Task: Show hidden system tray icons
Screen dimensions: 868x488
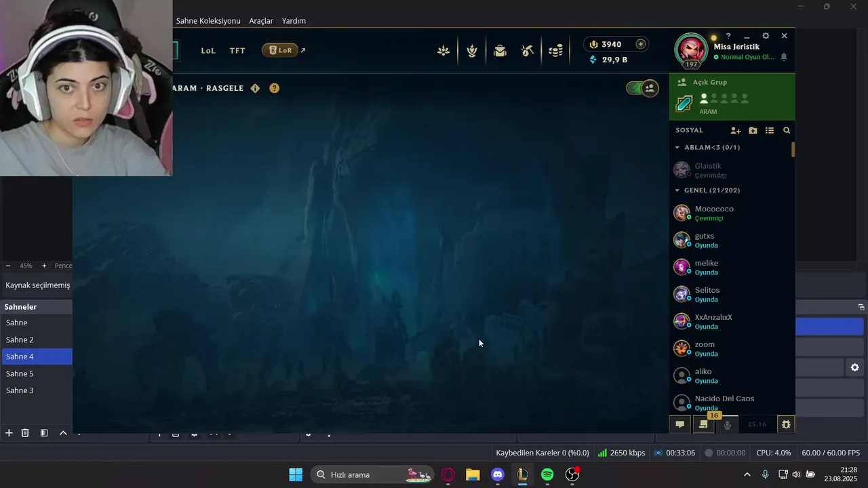Action: pos(747,474)
